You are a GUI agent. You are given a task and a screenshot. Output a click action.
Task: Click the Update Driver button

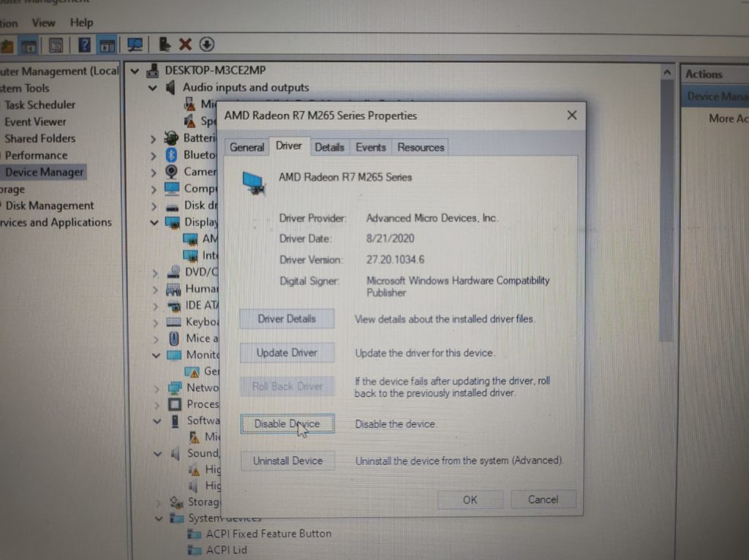287,353
